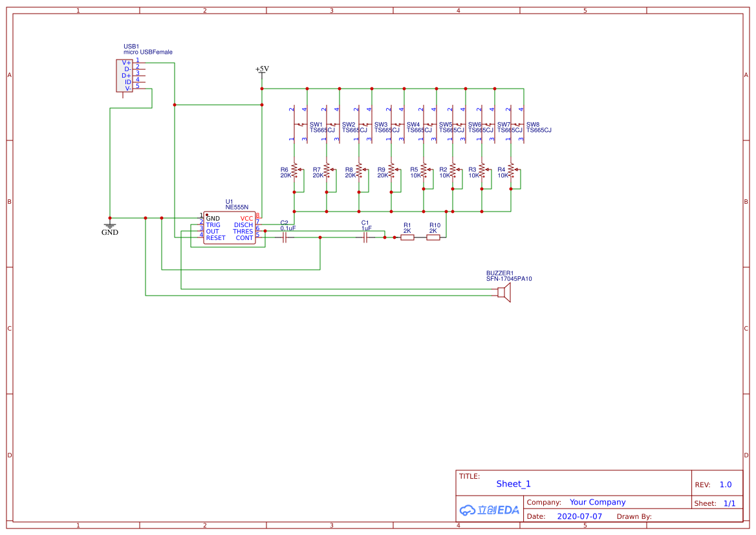Click the 'Your Company' company text
This screenshot has width=756, height=535.
click(x=598, y=502)
